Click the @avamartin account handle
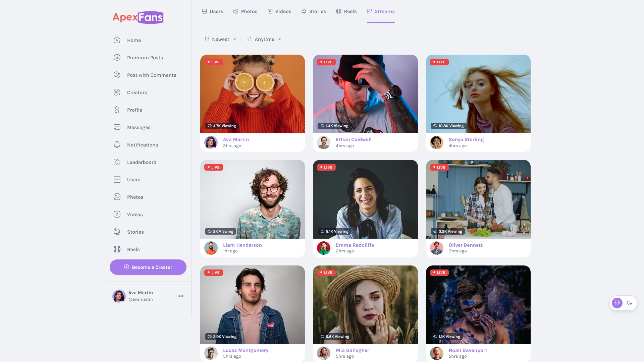644x362 pixels. 141,299
